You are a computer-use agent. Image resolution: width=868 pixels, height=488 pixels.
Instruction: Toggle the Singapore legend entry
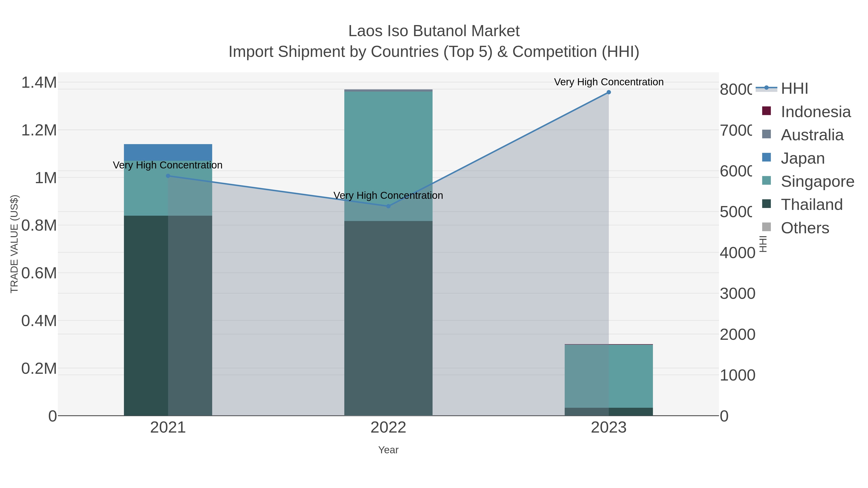coord(808,181)
